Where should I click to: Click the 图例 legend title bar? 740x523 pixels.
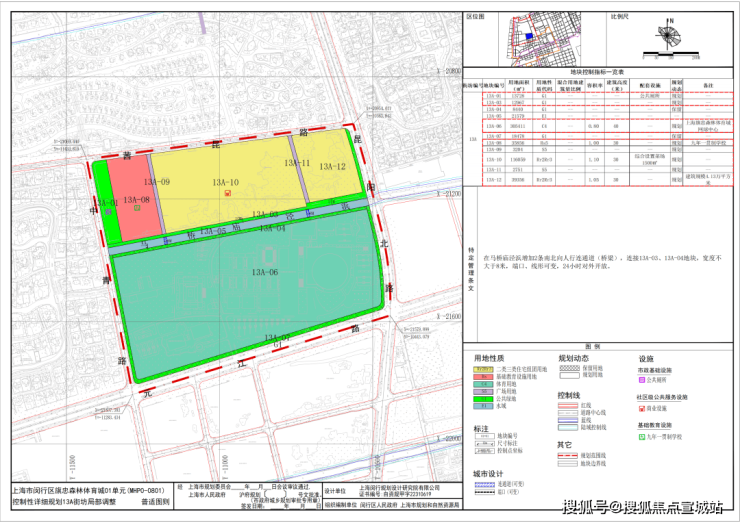pyautogui.click(x=597, y=346)
